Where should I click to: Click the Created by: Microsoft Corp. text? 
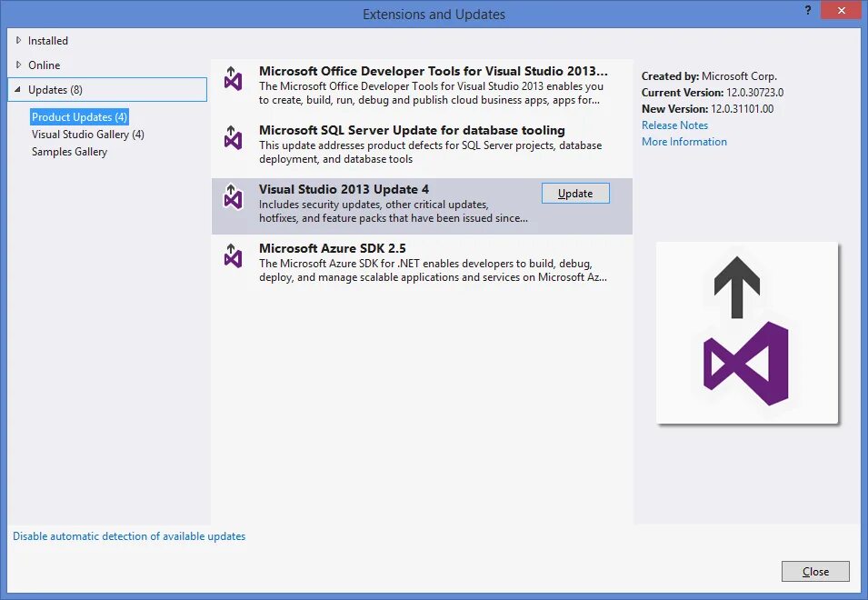coord(709,76)
